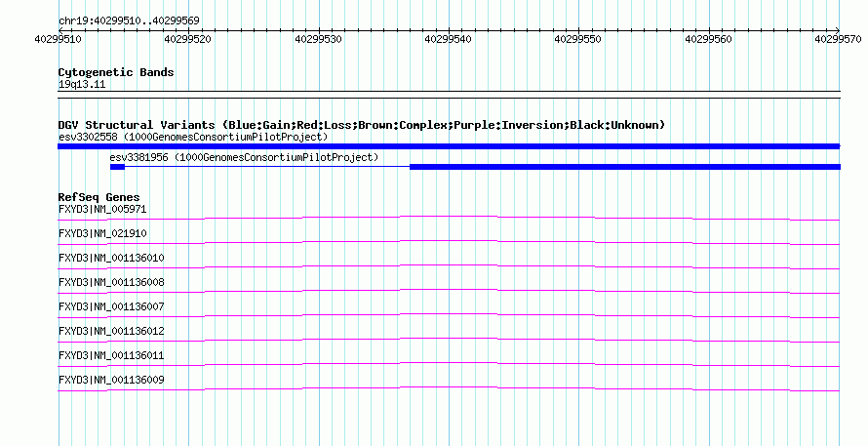Image resolution: width=868 pixels, height=446 pixels.
Task: Select the 40299550 ruler tick label
Action: click(578, 39)
